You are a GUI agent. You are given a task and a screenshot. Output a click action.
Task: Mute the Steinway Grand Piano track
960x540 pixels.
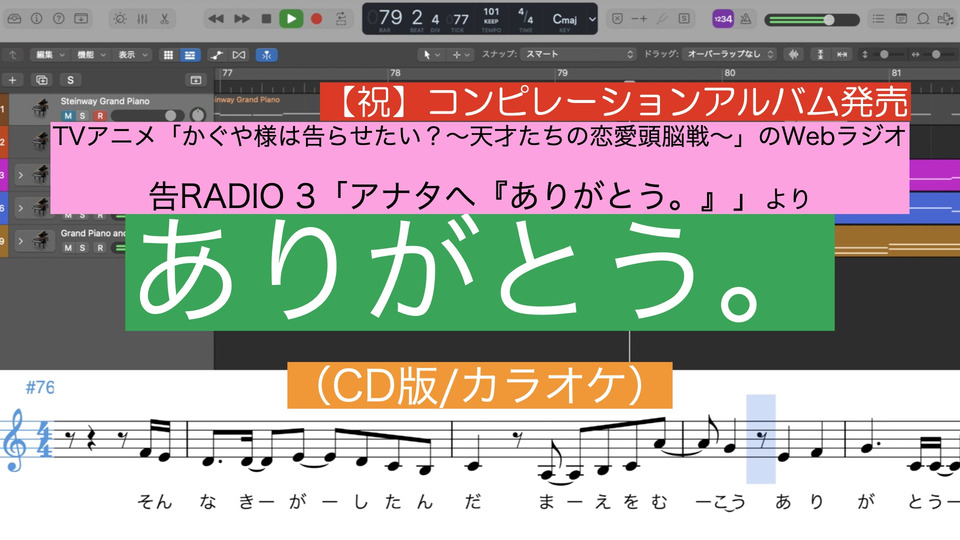pyautogui.click(x=68, y=116)
